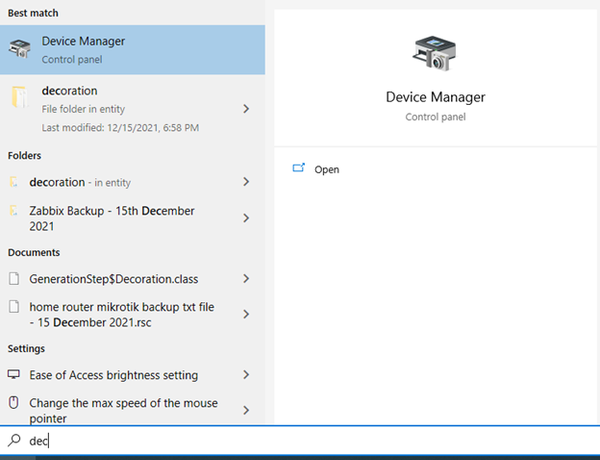600x460 pixels.
Task: Expand the Ease of Access brightness setting arrow
Action: 246,375
